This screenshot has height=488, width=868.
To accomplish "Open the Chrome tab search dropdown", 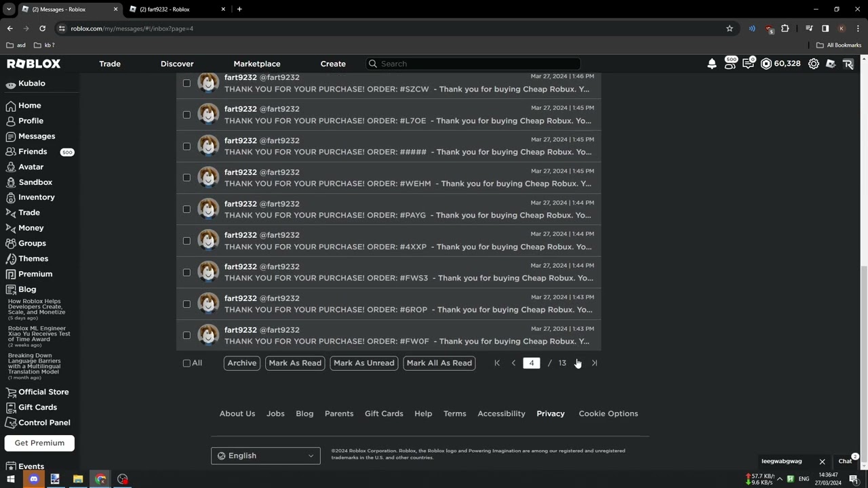I will (x=9, y=9).
